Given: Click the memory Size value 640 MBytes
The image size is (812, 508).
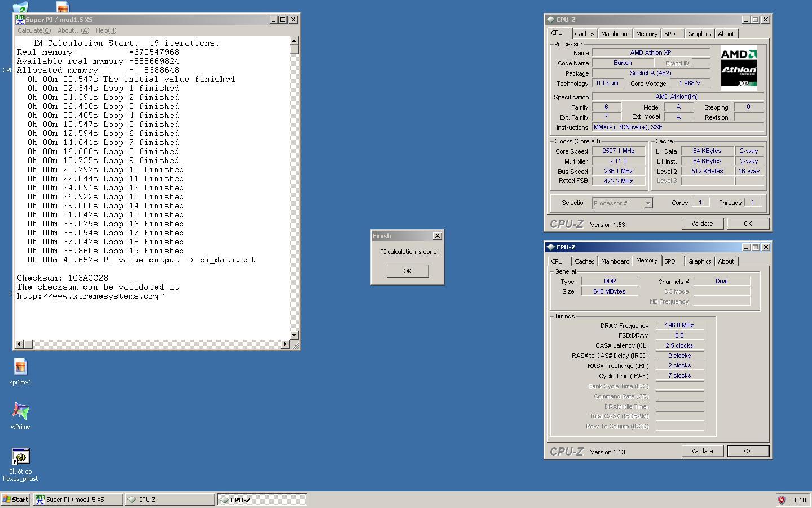Looking at the screenshot, I should click(610, 291).
